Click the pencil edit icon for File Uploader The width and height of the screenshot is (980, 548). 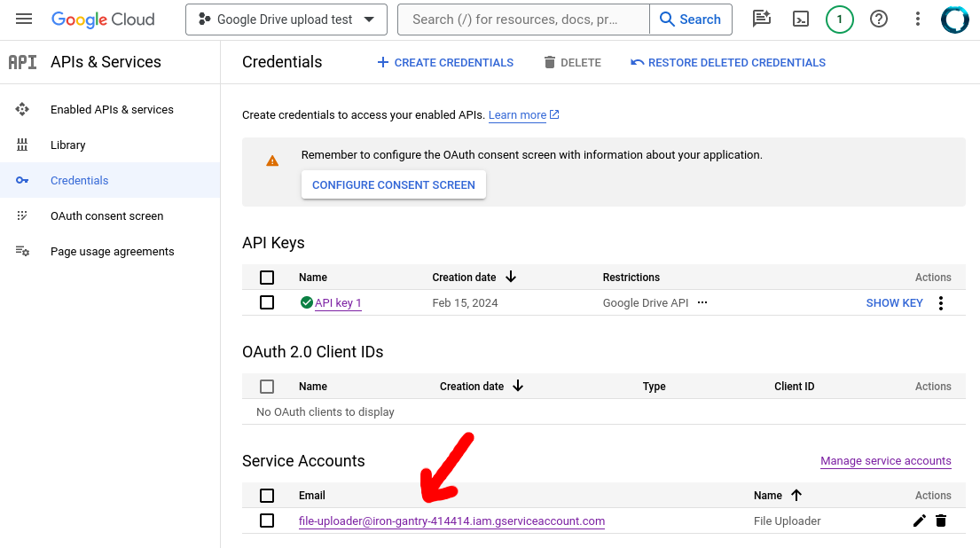click(x=919, y=521)
